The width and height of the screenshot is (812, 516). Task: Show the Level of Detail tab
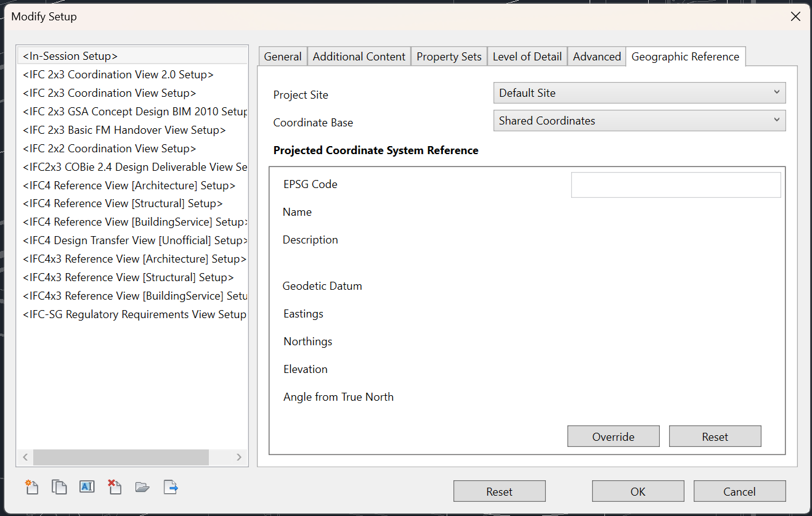(x=527, y=57)
